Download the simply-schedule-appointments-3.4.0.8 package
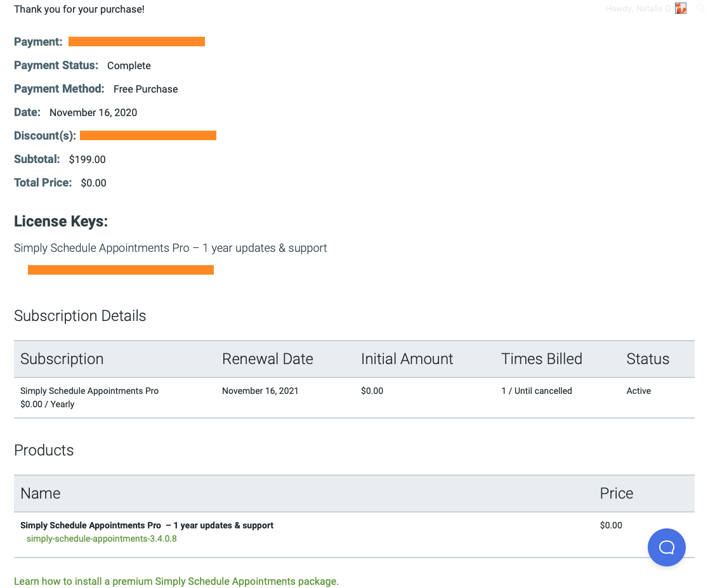 [x=102, y=538]
